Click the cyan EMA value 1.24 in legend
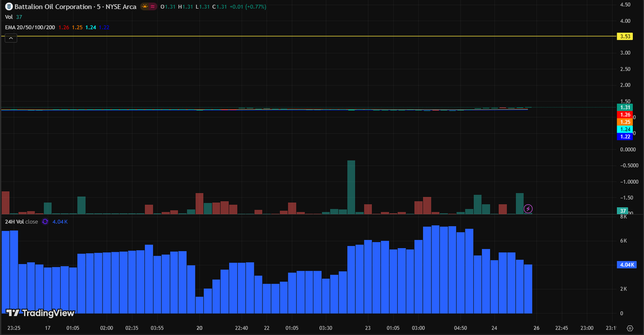This screenshot has width=644, height=335. pyautogui.click(x=91, y=27)
